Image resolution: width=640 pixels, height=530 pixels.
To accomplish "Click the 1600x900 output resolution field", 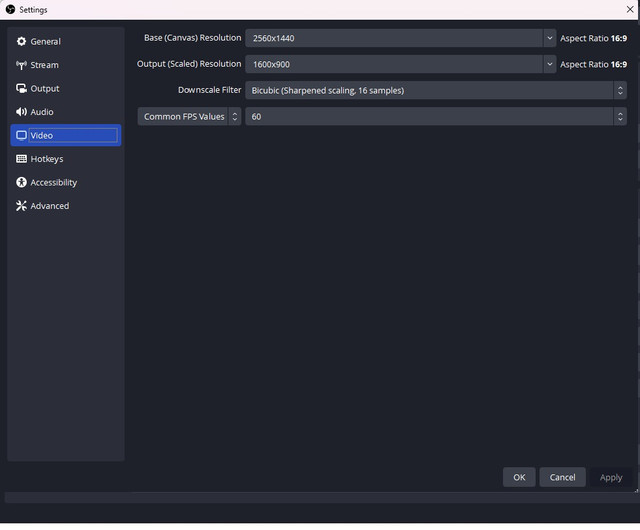I will click(394, 64).
